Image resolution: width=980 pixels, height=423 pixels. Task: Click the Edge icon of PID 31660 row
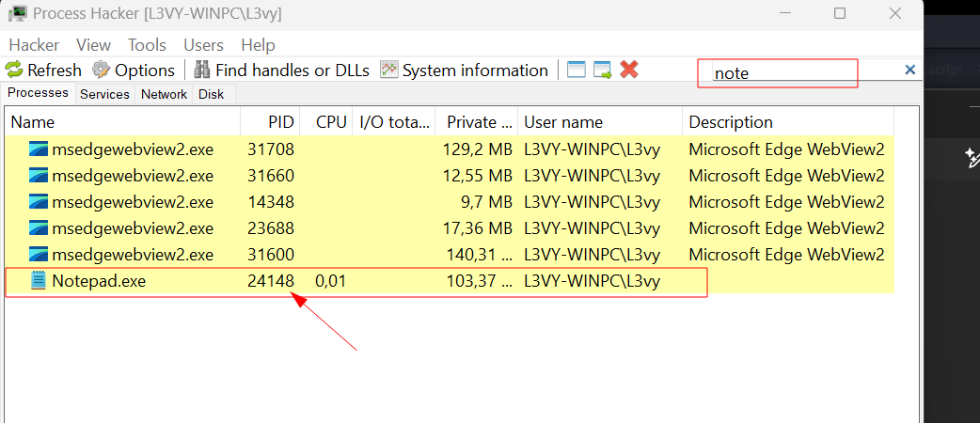39,176
